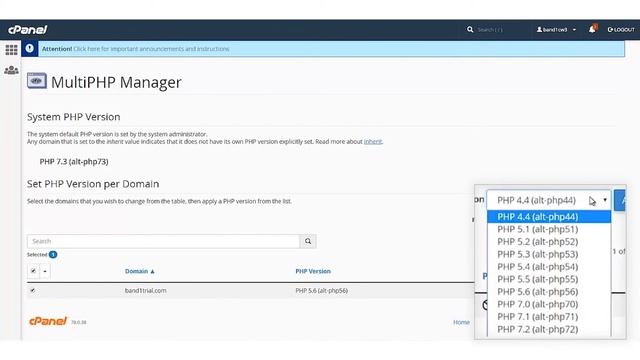Open the apps grid icon in sidebar

11,50
